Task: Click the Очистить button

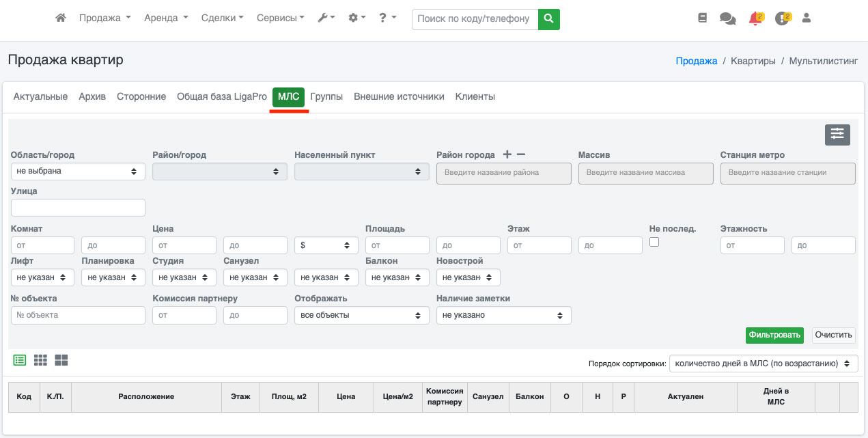Action: click(x=833, y=335)
